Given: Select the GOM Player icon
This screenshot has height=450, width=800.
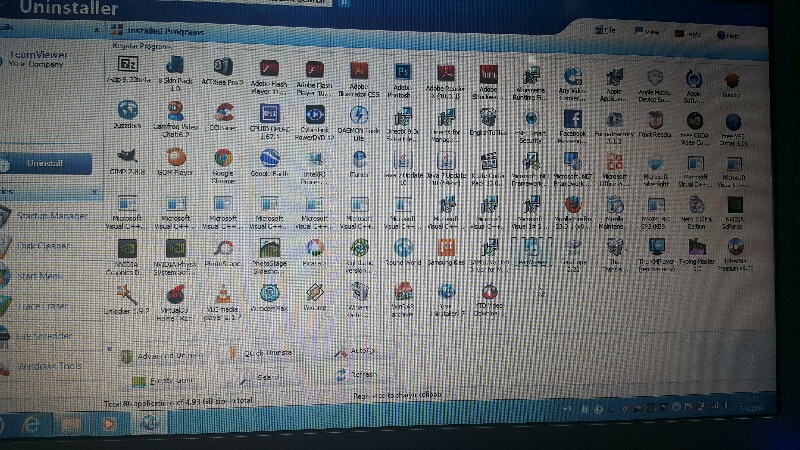Looking at the screenshot, I should 176,157.
